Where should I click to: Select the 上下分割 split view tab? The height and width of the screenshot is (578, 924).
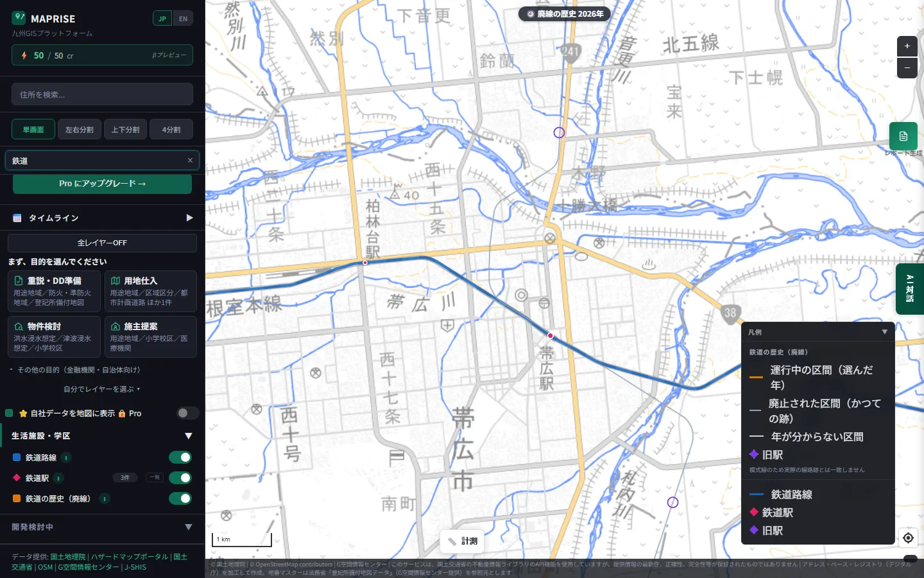126,130
